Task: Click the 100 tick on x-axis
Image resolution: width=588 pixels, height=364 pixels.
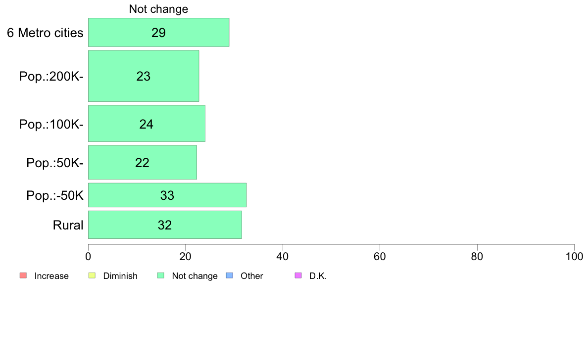Action: (x=574, y=256)
